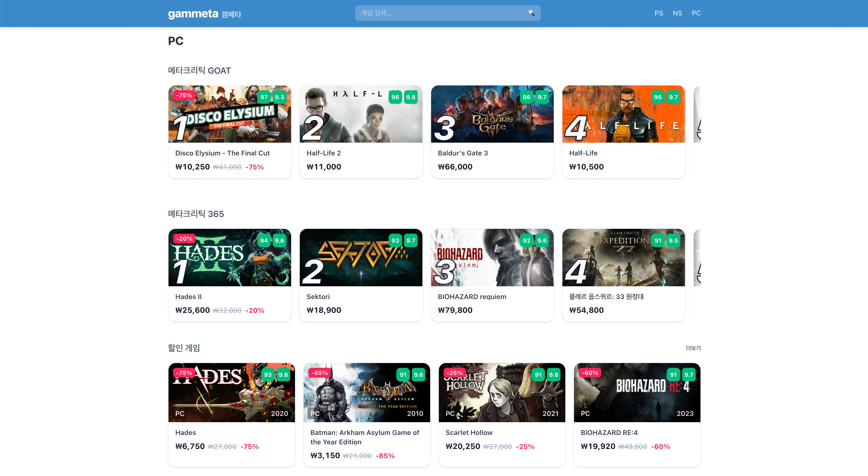868x476 pixels.
Task: Click the 97 metascore badge on Disco Elysium
Action: (264, 97)
